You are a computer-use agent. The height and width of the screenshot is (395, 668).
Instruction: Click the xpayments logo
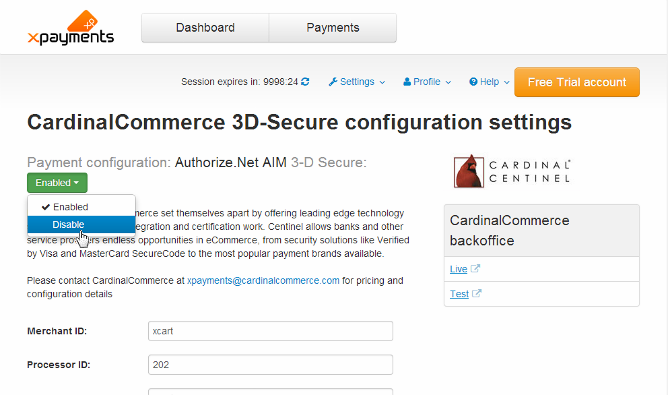71,28
